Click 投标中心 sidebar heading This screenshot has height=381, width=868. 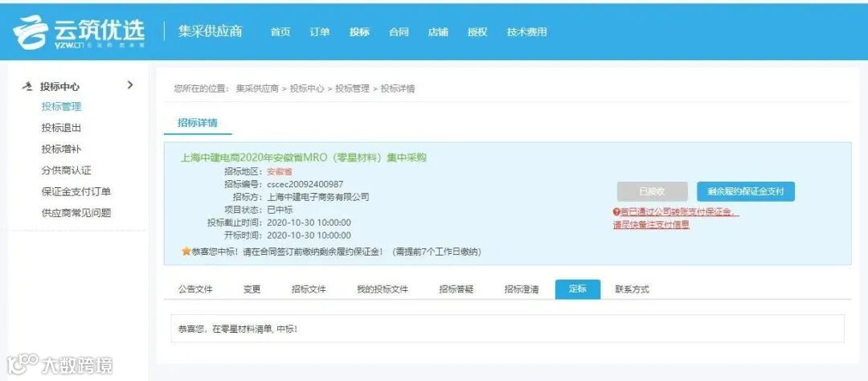point(59,86)
